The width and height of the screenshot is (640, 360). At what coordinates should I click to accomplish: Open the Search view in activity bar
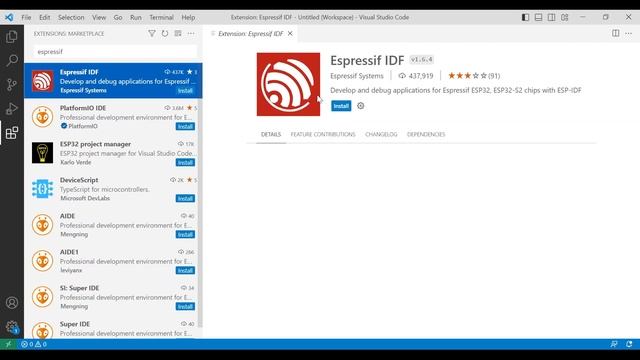[x=12, y=61]
